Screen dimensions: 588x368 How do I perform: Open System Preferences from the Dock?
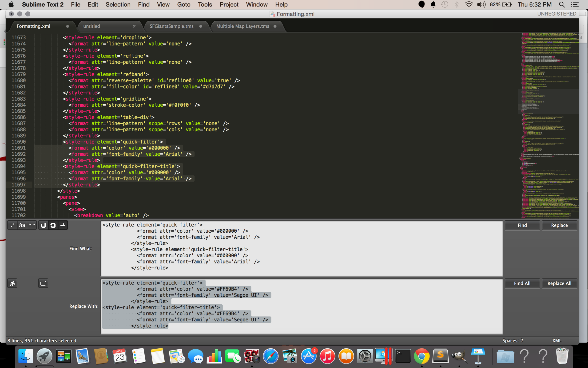point(365,356)
